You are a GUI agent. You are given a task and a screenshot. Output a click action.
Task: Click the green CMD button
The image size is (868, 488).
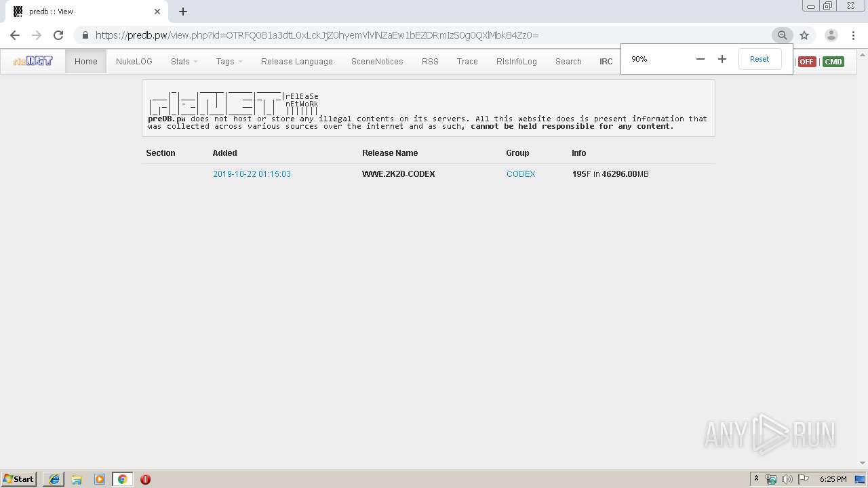pyautogui.click(x=833, y=62)
